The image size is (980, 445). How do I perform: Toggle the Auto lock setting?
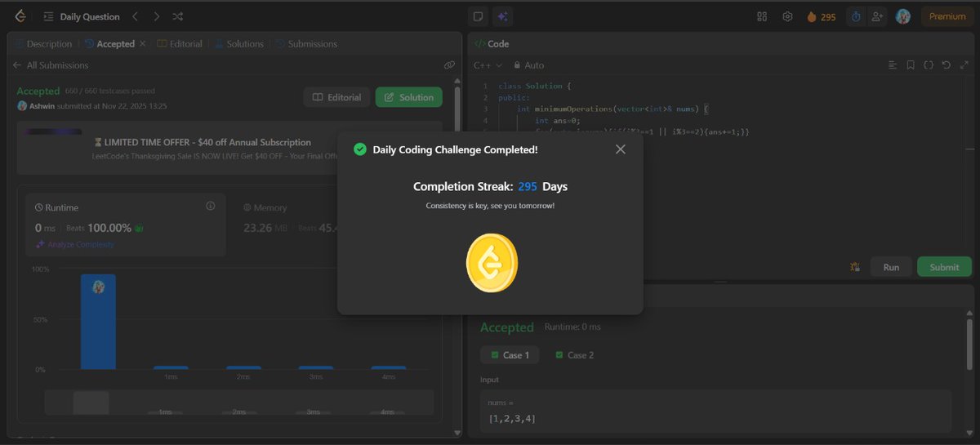pyautogui.click(x=528, y=65)
